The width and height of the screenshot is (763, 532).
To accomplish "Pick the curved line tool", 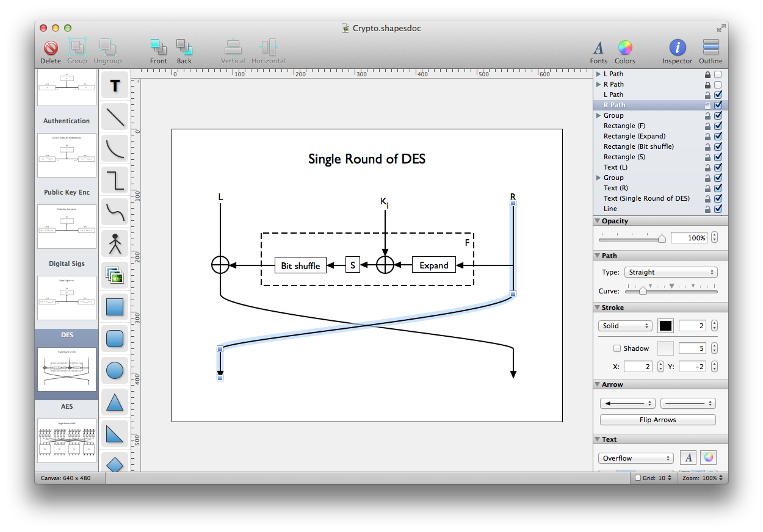I will (x=114, y=148).
